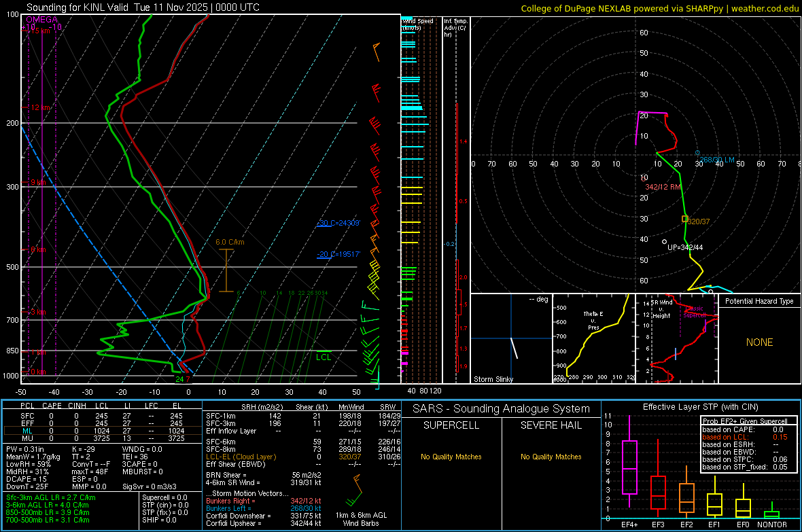This screenshot has height=532, width=802.
Task: Select the EFF parcel row label
Action: tap(27, 423)
